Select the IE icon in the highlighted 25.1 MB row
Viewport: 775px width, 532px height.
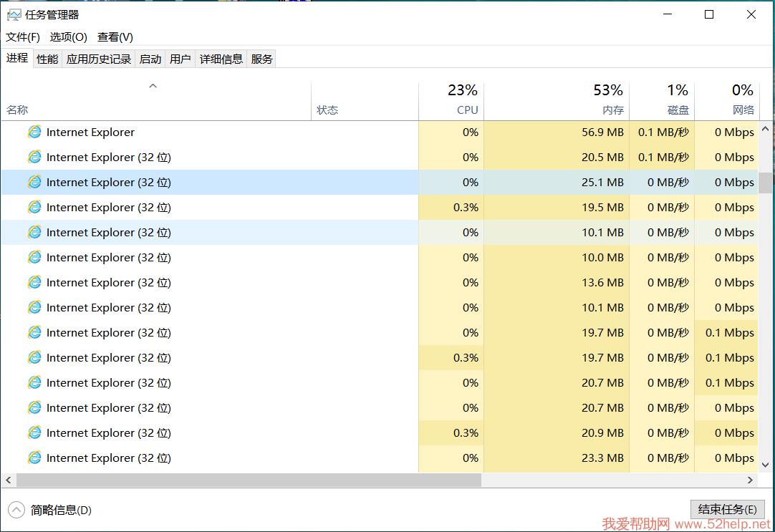[34, 182]
